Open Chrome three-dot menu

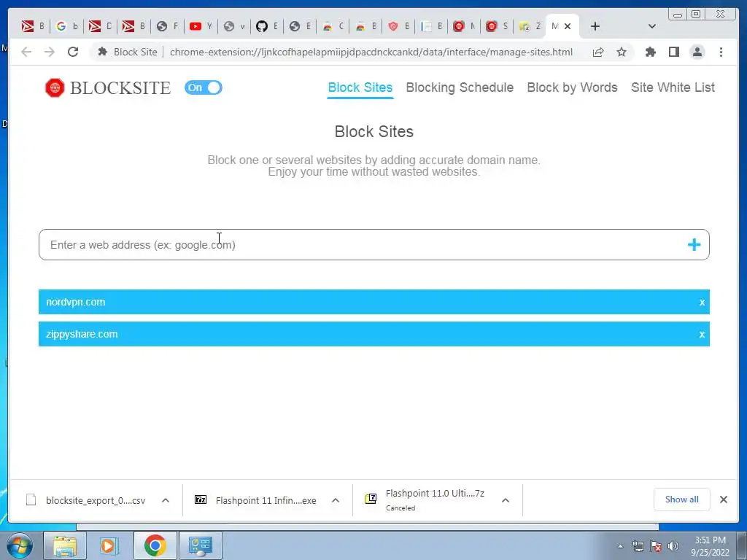tap(721, 52)
